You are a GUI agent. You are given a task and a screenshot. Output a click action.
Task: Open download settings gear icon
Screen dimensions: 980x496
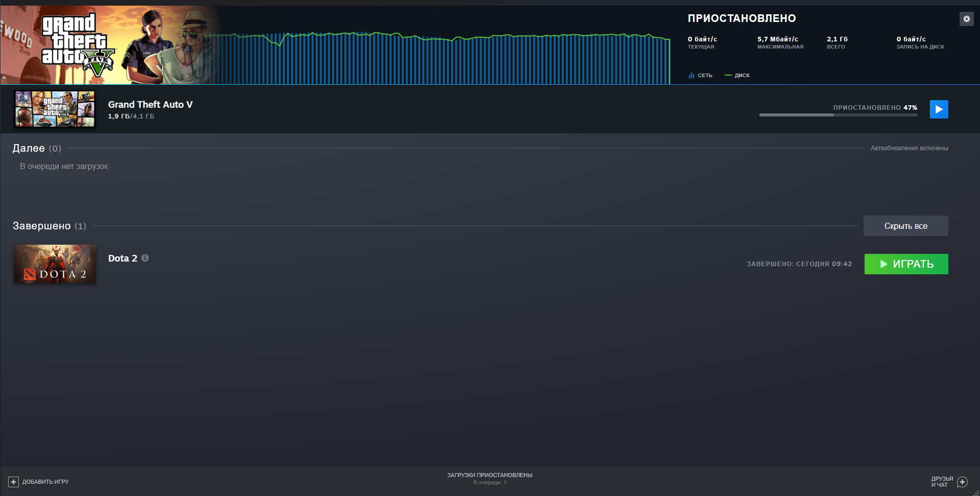tap(966, 19)
